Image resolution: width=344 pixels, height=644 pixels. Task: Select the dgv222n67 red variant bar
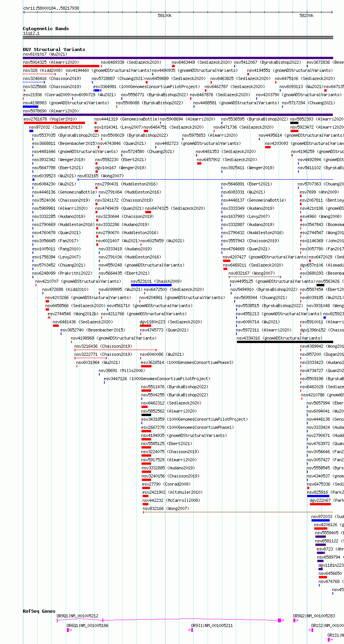pos(320,504)
